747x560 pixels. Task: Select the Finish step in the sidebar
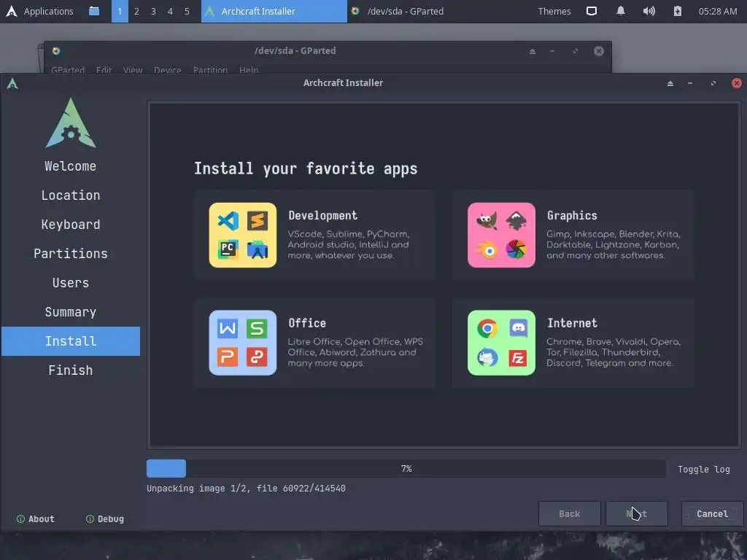tap(71, 370)
